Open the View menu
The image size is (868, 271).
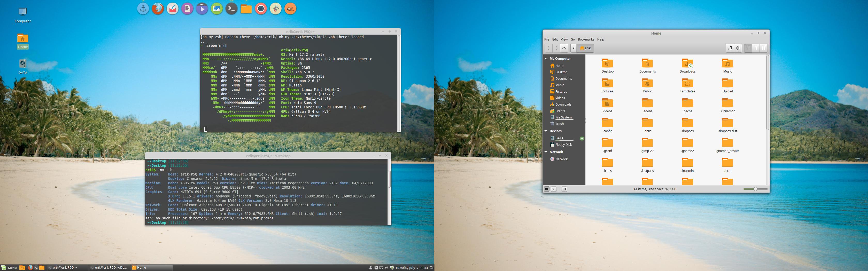(564, 39)
